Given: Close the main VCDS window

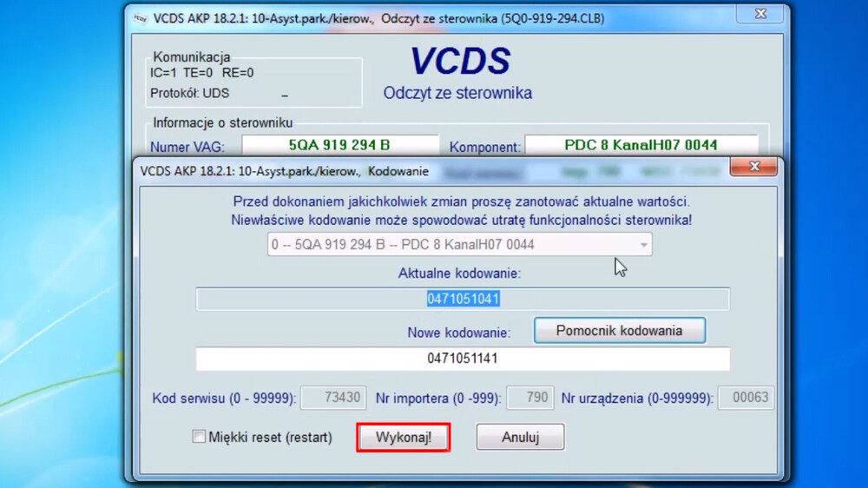Looking at the screenshot, I should (x=760, y=15).
